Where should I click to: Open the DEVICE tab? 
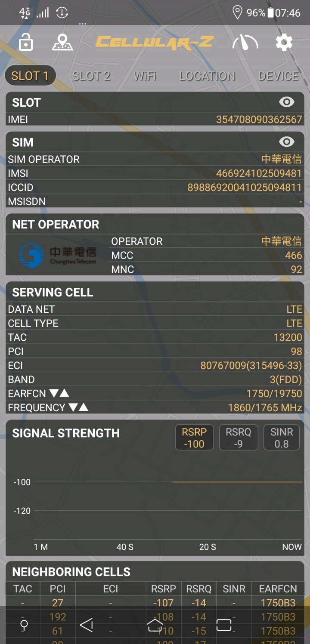coord(279,76)
